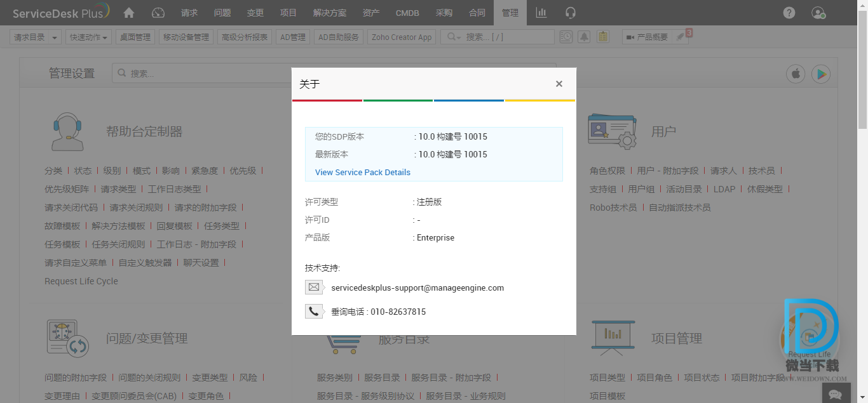Open the 角色权限 link
Screen dimensions: 868x403
click(x=607, y=171)
